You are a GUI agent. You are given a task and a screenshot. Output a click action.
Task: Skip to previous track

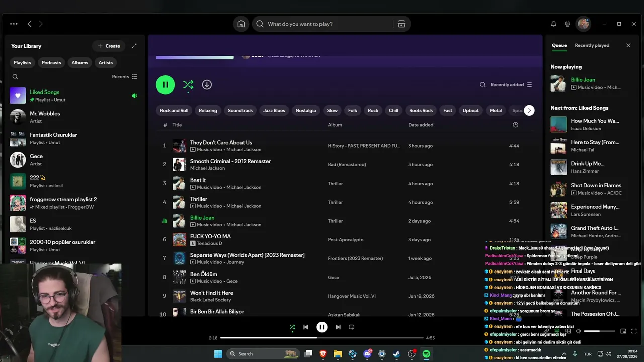click(x=306, y=327)
